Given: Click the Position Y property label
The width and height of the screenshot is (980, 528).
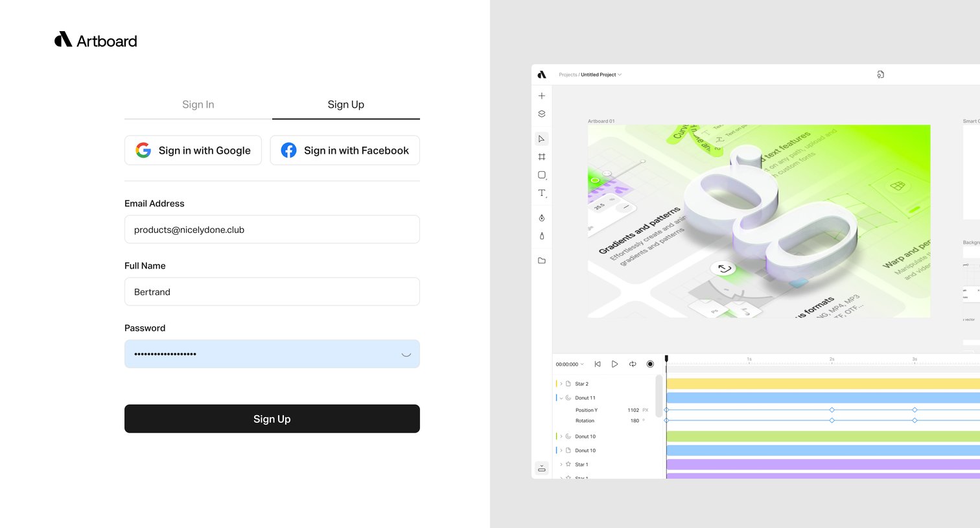Looking at the screenshot, I should 587,411.
